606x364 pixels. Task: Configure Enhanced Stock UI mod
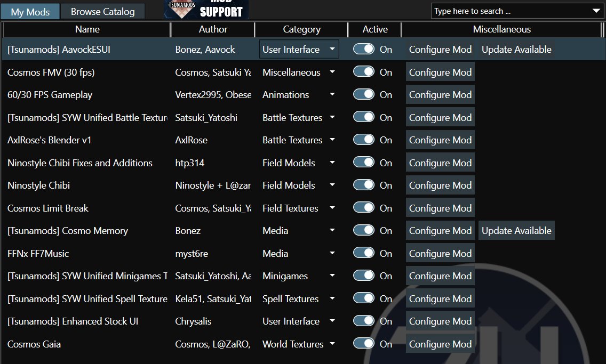[440, 321]
